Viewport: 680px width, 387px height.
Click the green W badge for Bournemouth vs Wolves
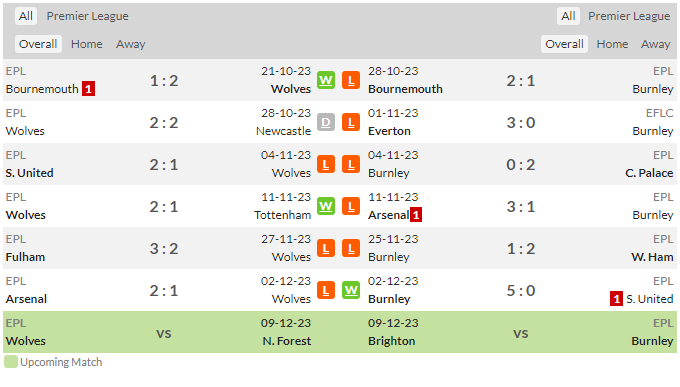coord(326,80)
